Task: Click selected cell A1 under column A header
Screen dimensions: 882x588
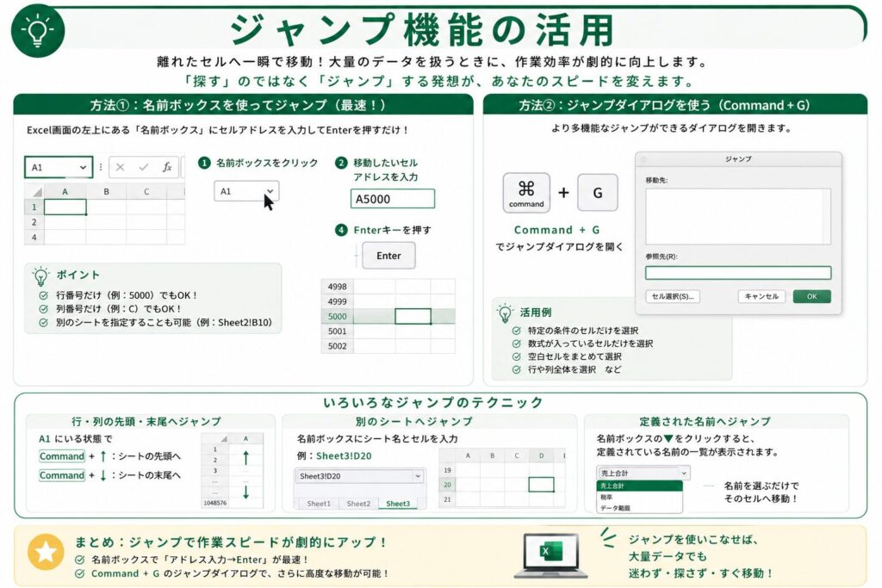Action: tap(65, 207)
